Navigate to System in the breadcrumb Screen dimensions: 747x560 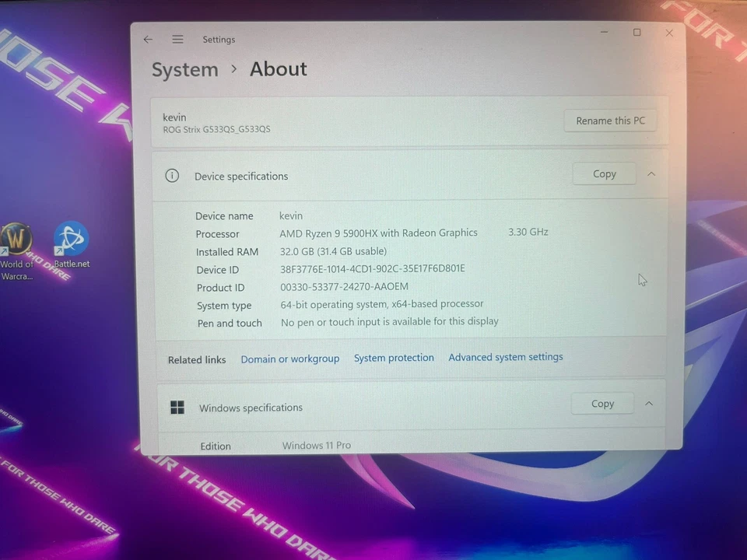[185, 70]
